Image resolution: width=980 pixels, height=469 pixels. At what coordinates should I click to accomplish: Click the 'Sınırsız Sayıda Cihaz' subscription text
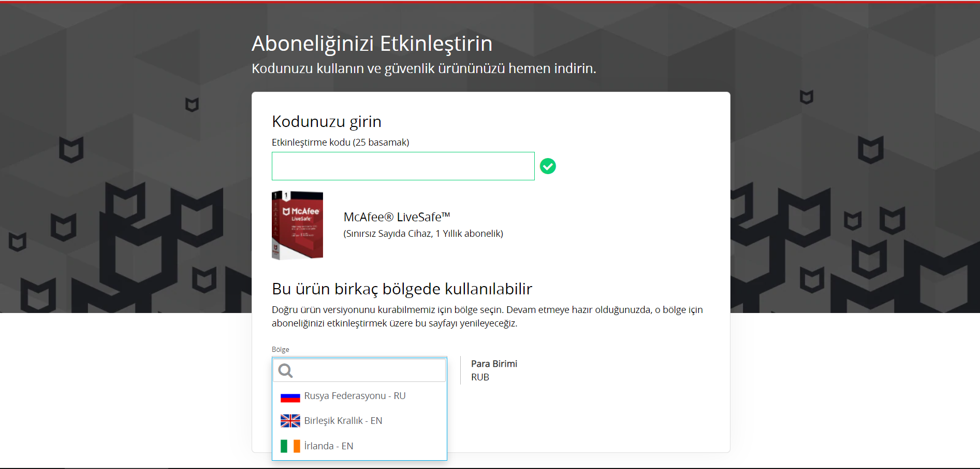[x=423, y=234]
